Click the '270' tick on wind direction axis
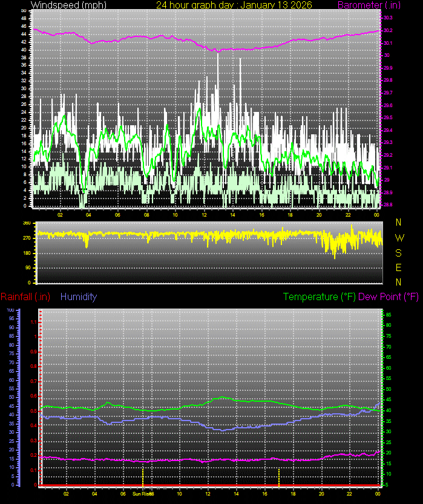423x504 pixels. pyautogui.click(x=27, y=238)
